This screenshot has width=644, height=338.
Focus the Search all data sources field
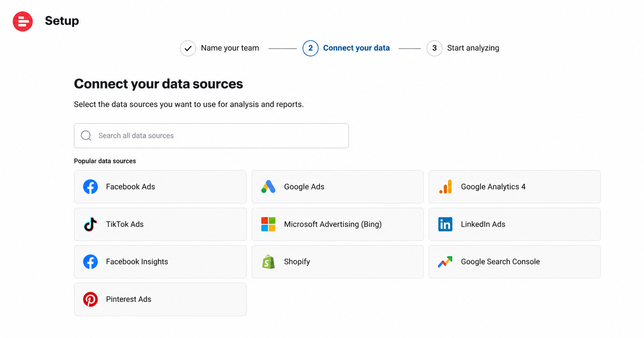point(211,136)
